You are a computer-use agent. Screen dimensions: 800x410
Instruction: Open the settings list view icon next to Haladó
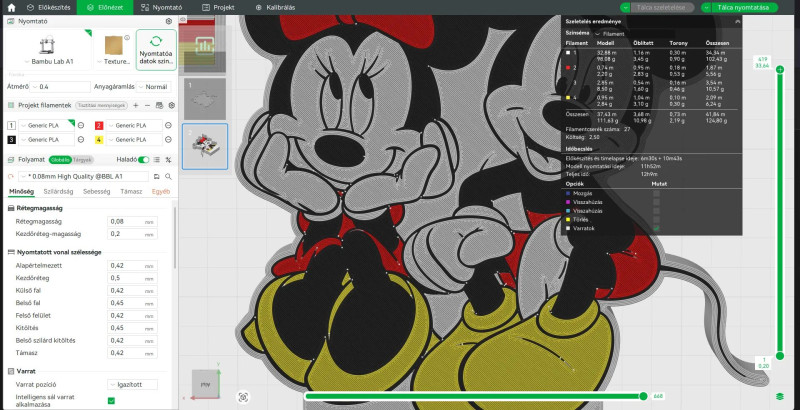click(x=157, y=160)
